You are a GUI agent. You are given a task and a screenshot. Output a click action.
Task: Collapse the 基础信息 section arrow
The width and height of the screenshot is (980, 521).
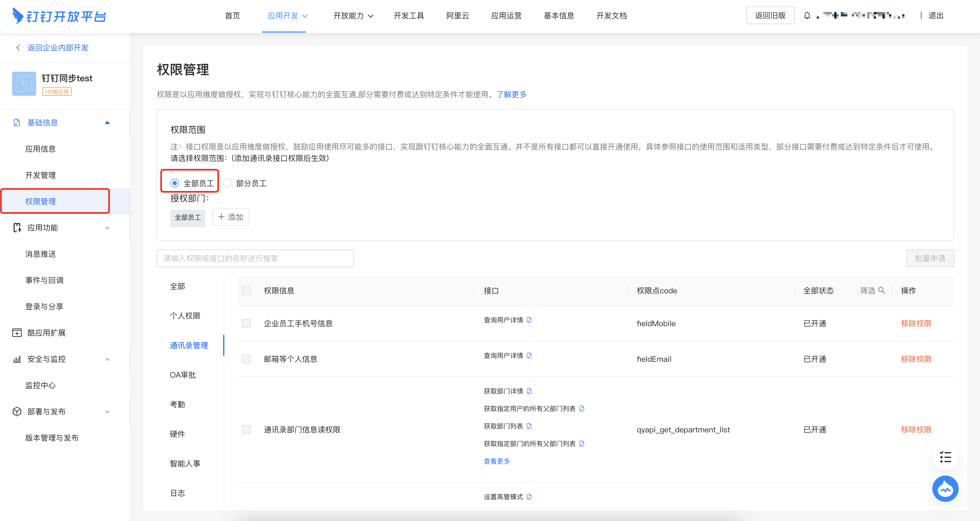(x=107, y=123)
